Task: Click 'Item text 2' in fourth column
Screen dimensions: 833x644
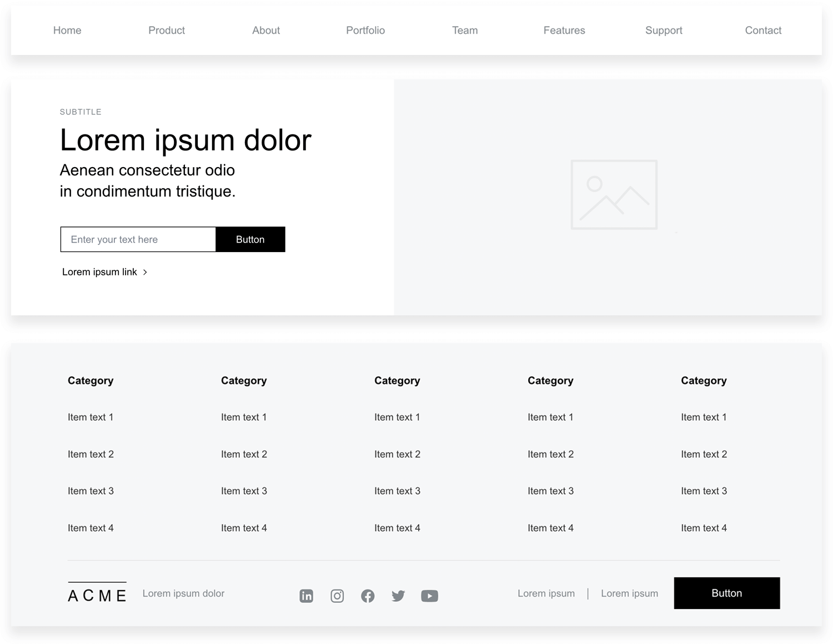Action: point(550,454)
